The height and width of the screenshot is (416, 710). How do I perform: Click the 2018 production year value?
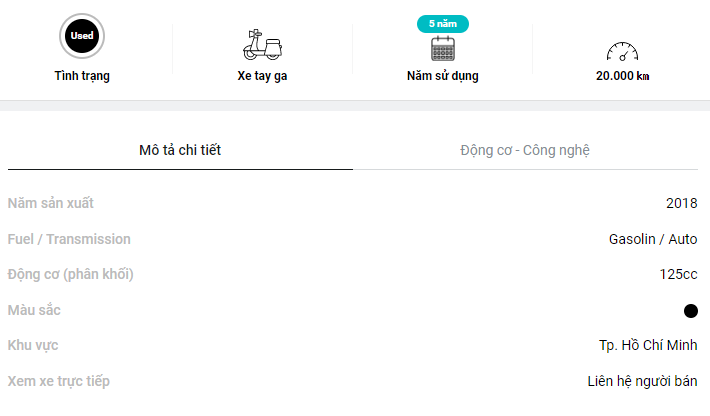681,203
